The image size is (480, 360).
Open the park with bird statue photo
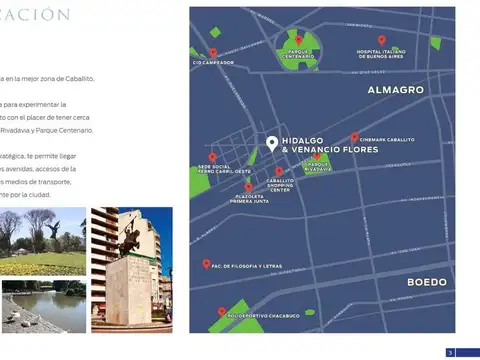43,241
